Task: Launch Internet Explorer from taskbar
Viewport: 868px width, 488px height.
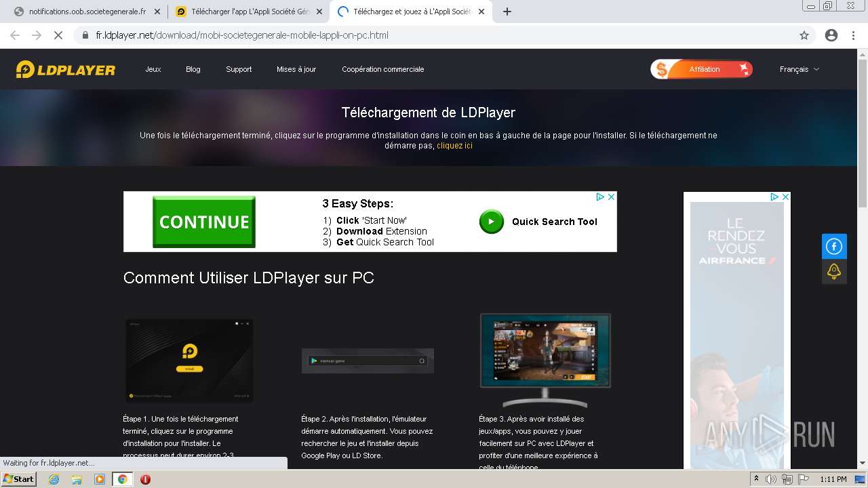Action: (54, 479)
